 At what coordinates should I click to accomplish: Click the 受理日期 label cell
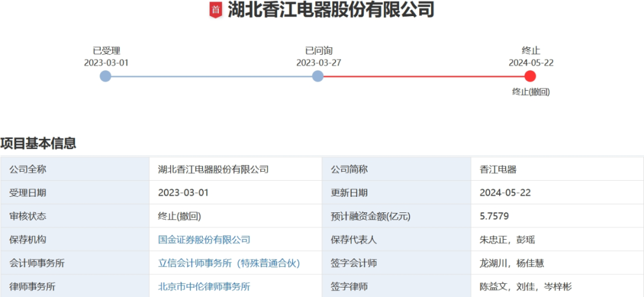click(75, 192)
